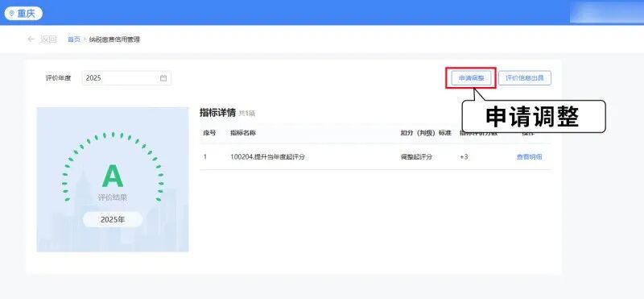Click the row number 1 cell
Screen dimensions: 644x299
tap(205, 156)
